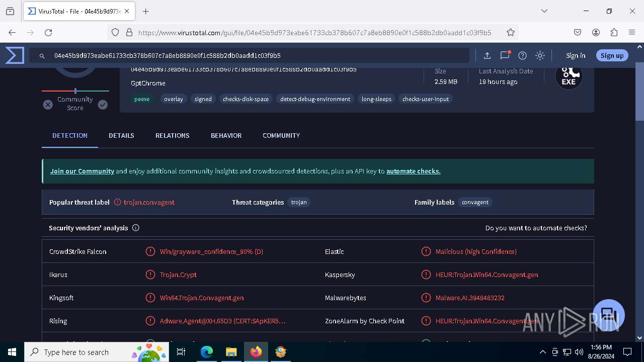Open the tracking protection shield icon

(x=115, y=33)
